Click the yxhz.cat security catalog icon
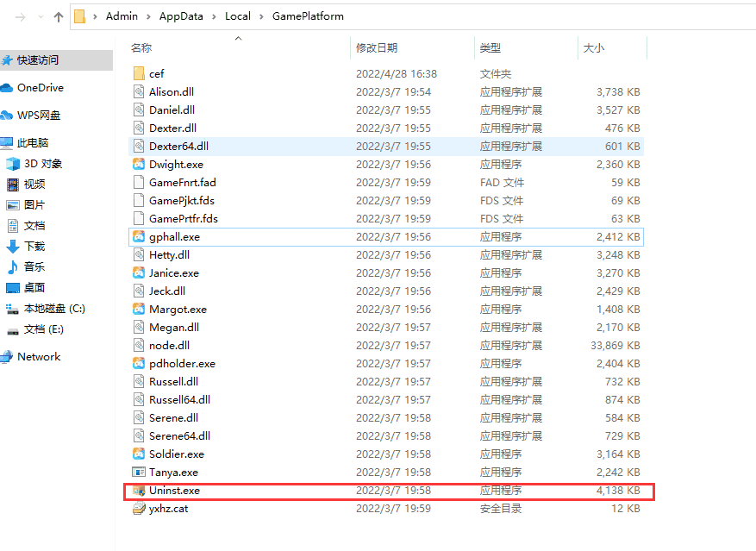This screenshot has width=756, height=551. [x=138, y=508]
